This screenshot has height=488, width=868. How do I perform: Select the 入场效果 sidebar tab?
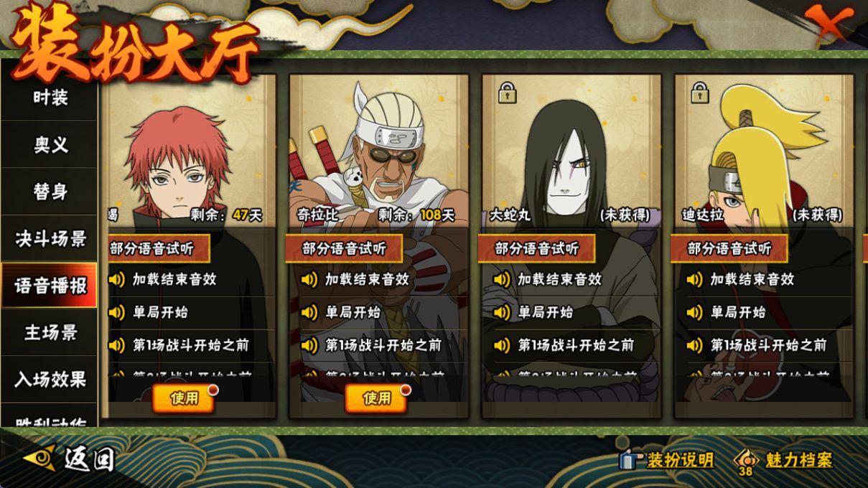[x=49, y=379]
